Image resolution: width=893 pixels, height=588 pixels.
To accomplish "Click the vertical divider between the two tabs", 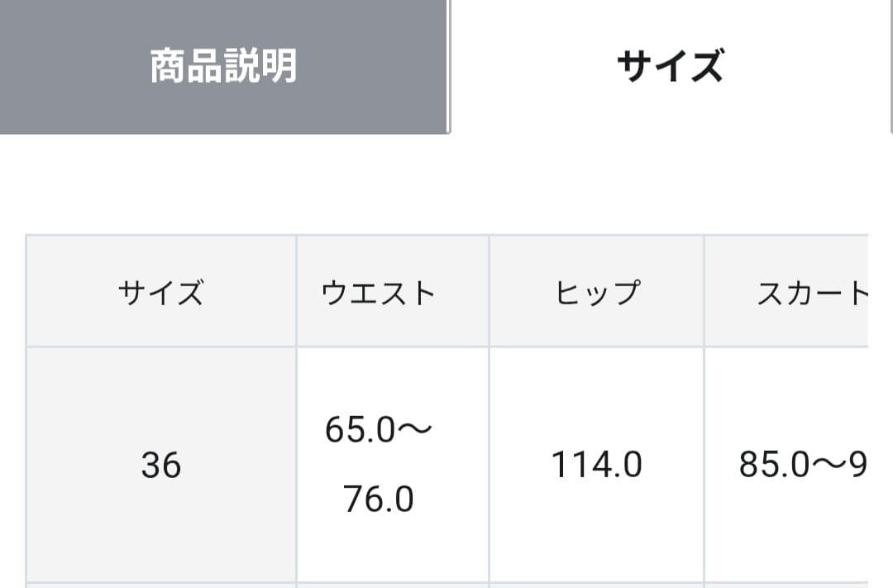I will (449, 66).
